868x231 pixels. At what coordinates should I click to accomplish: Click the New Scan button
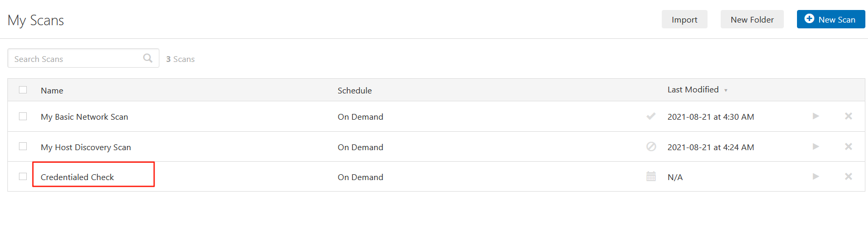coord(831,19)
